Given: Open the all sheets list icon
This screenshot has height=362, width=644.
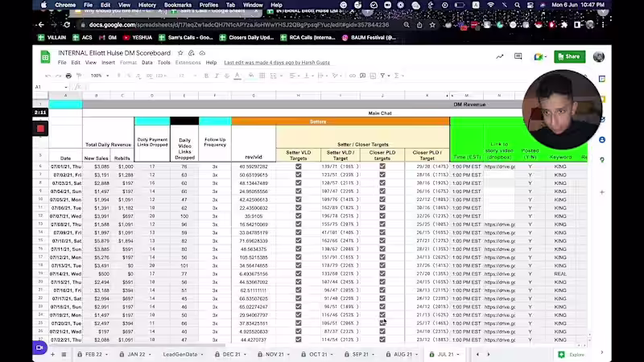Looking at the screenshot, I should pyautogui.click(x=64, y=354).
